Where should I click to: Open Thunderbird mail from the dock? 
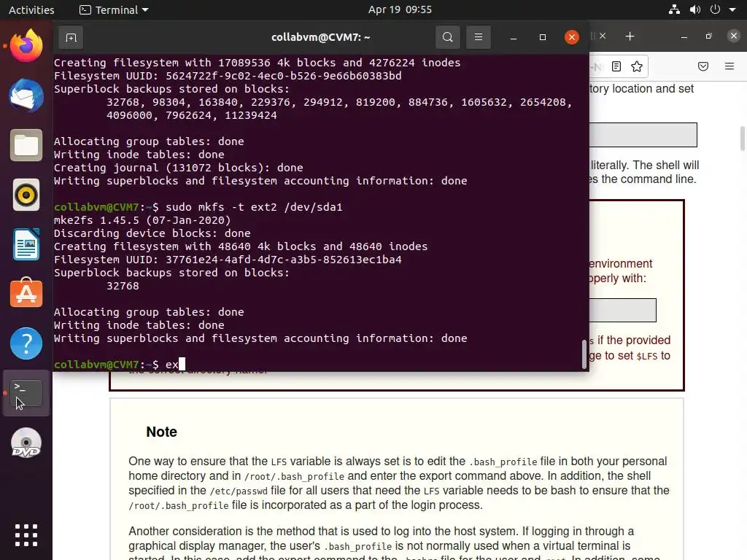(x=26, y=96)
